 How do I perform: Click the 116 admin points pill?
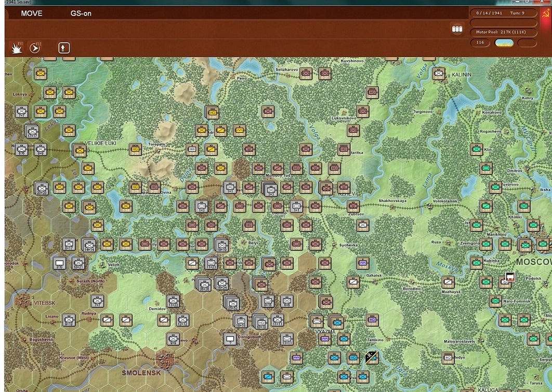click(x=480, y=43)
